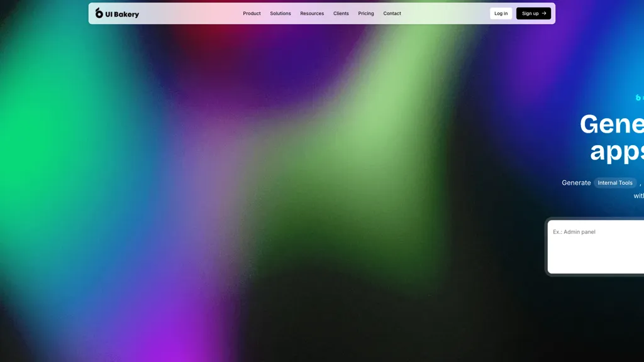Screen dimensions: 644x362
Task: Go to the Clients page
Action: tap(341, 14)
